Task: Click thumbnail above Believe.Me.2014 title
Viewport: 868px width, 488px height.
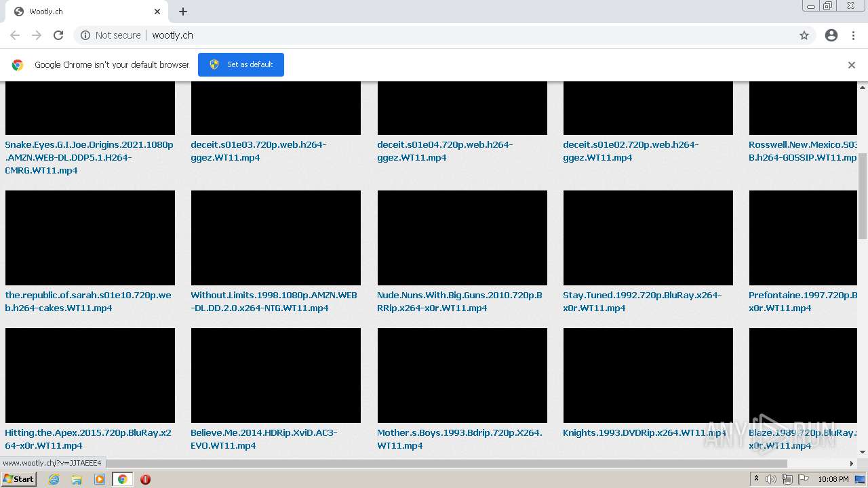Action: 276,375
